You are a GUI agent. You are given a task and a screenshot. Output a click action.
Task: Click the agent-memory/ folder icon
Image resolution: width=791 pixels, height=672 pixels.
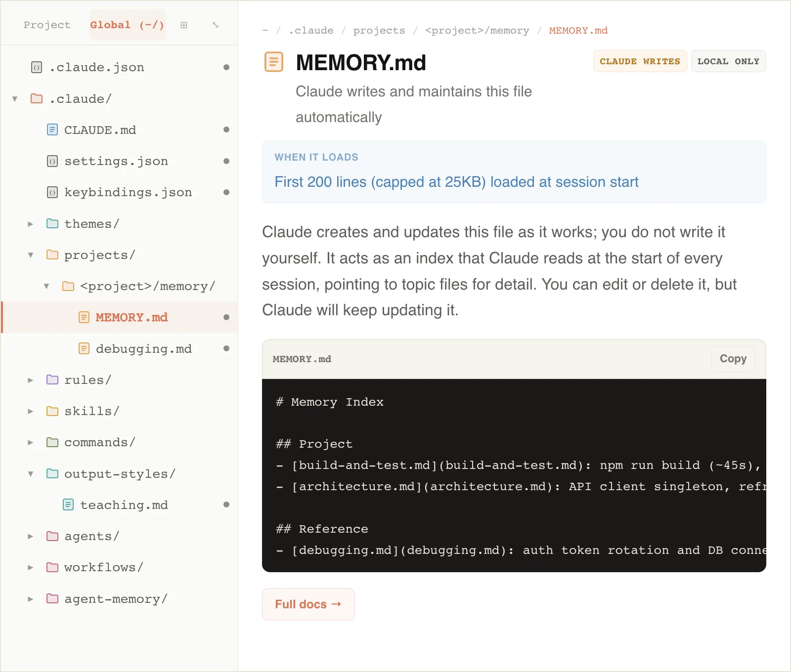click(x=52, y=598)
